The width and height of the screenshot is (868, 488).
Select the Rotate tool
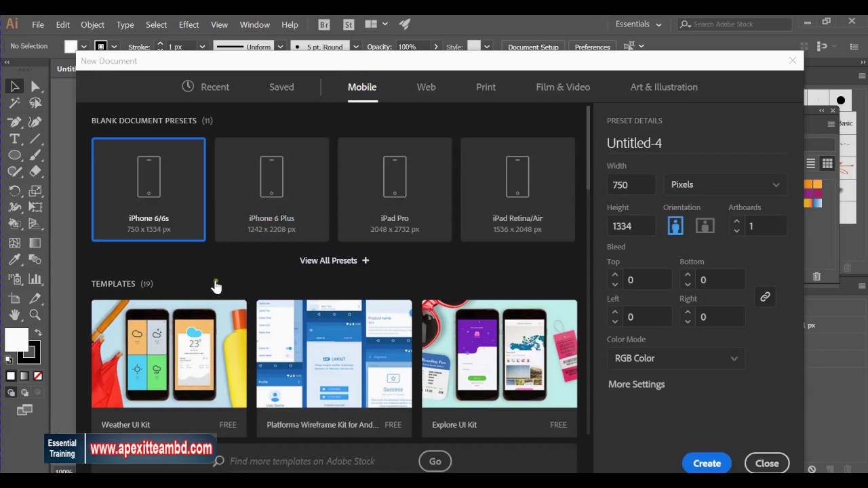coord(14,190)
